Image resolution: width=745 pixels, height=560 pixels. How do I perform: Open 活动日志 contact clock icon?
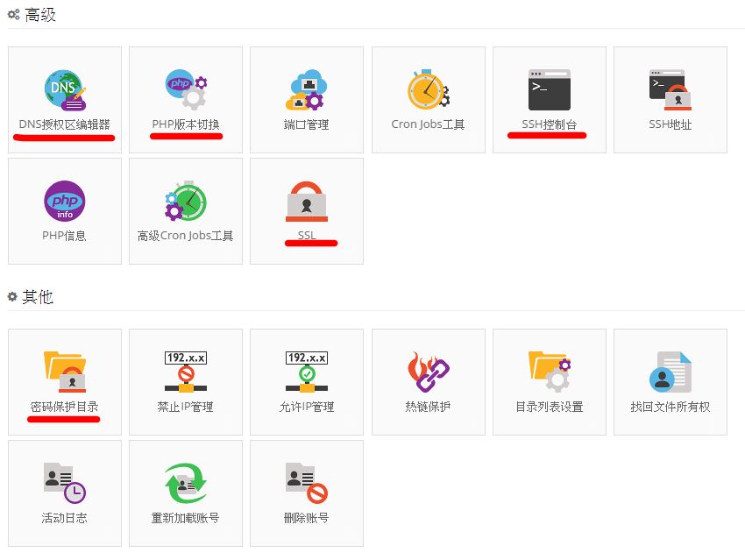(x=65, y=483)
